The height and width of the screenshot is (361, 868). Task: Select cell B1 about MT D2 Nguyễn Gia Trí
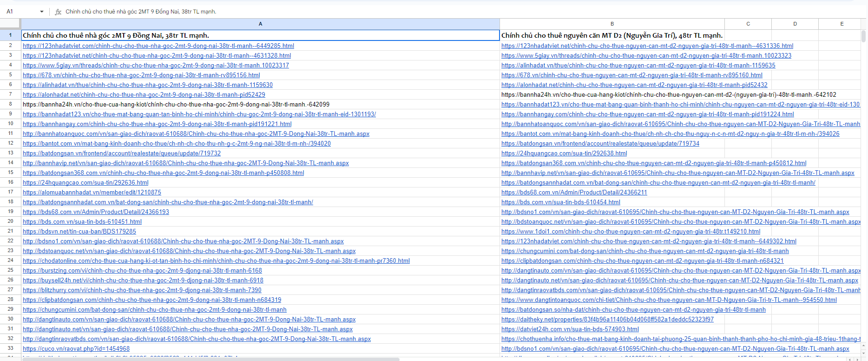pos(612,35)
